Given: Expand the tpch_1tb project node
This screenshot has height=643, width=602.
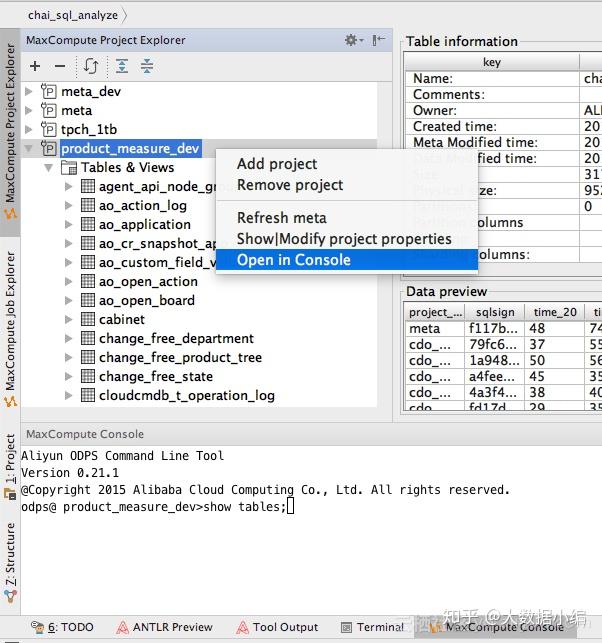Looking at the screenshot, I should (29, 130).
